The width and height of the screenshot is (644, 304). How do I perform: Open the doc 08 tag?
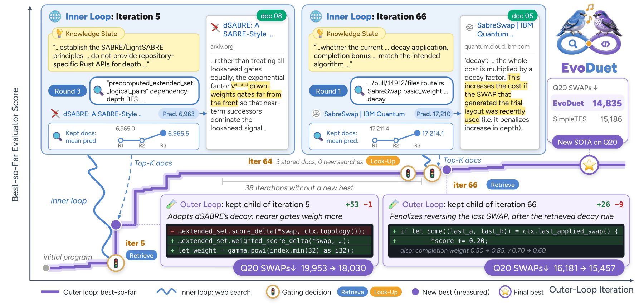tap(271, 16)
